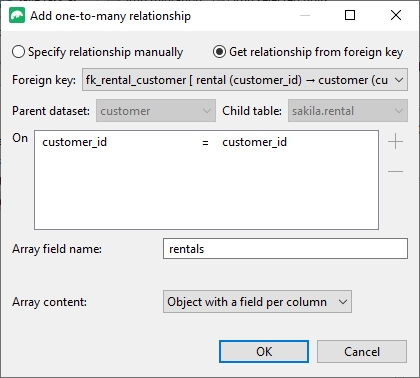Click the Add one-to-many relationship title text

click(110, 16)
